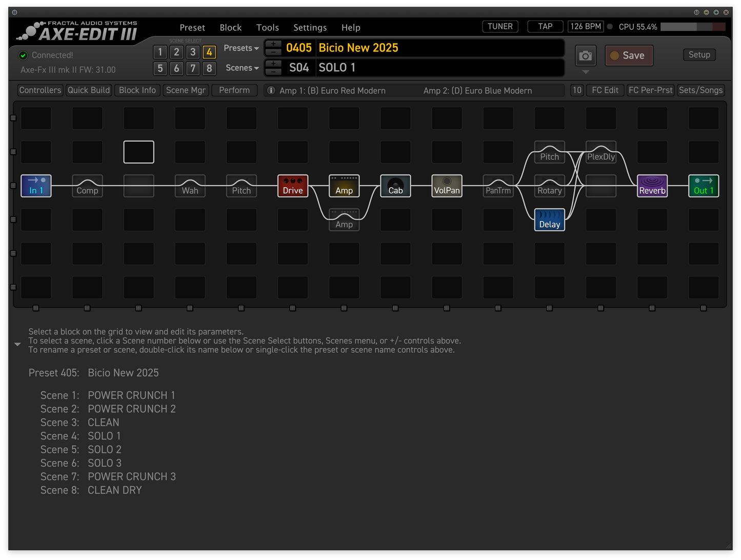Take a screenshot with the camera icon
This screenshot has width=741, height=560.
point(585,55)
